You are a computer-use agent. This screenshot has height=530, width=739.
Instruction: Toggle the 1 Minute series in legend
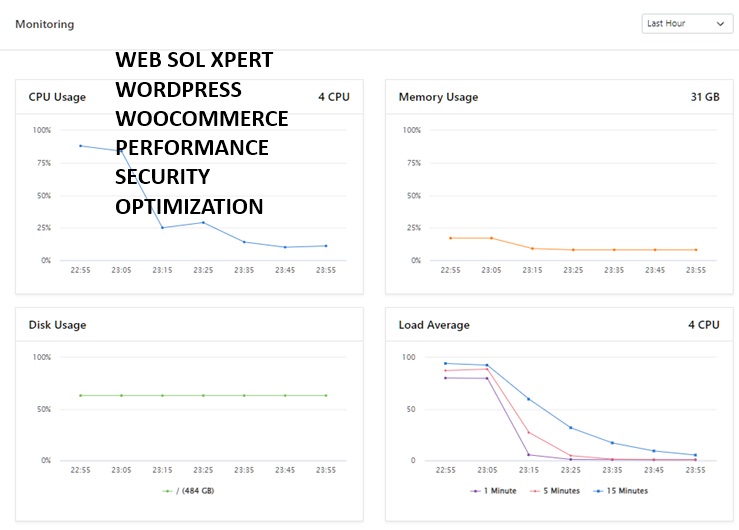[494, 491]
